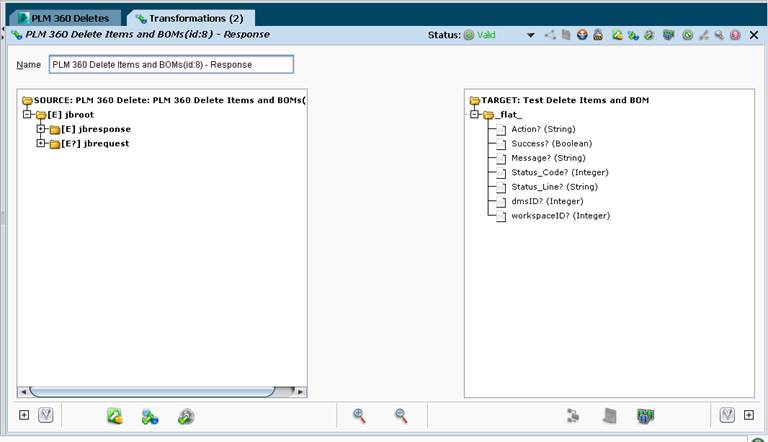768x442 pixels.
Task: Collapse the _flat_ target node
Action: (474, 115)
